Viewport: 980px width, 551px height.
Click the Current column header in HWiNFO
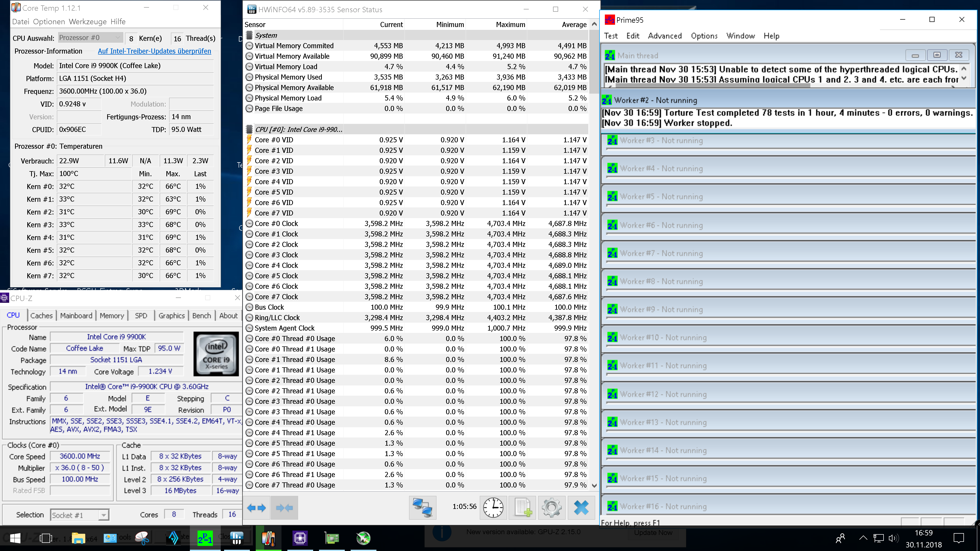pyautogui.click(x=374, y=24)
